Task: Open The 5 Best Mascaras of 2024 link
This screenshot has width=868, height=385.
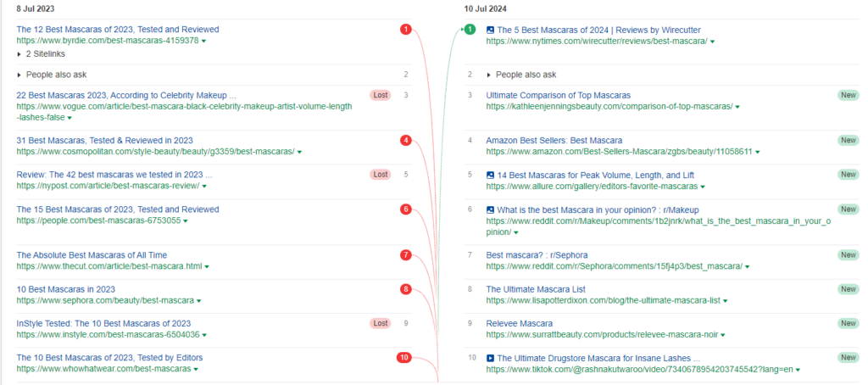Action: tap(600, 30)
